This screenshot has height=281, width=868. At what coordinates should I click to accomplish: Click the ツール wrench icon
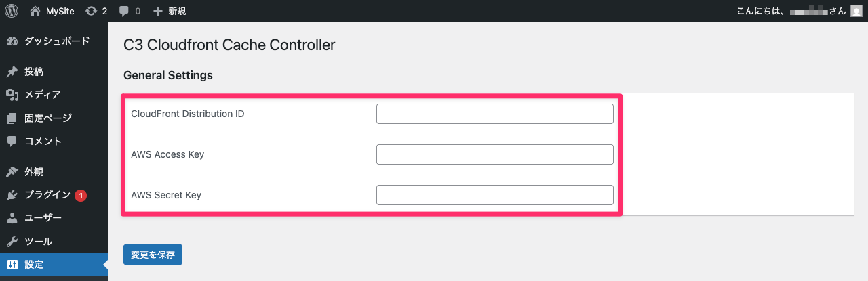[12, 242]
